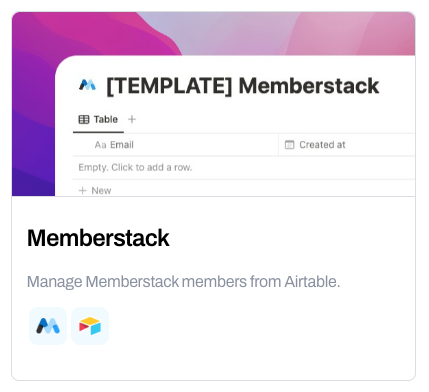This screenshot has width=429, height=392.
Task: Click the plus icon beside New
Action: tap(82, 190)
